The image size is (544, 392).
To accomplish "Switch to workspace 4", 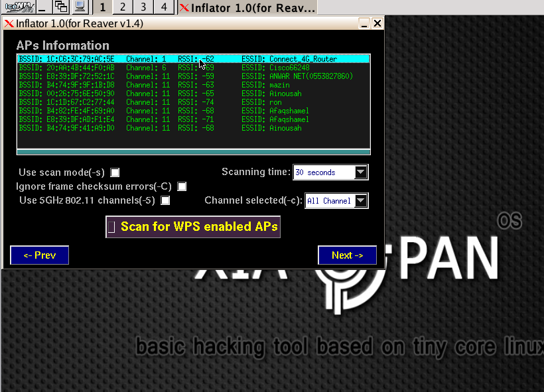I will point(164,7).
